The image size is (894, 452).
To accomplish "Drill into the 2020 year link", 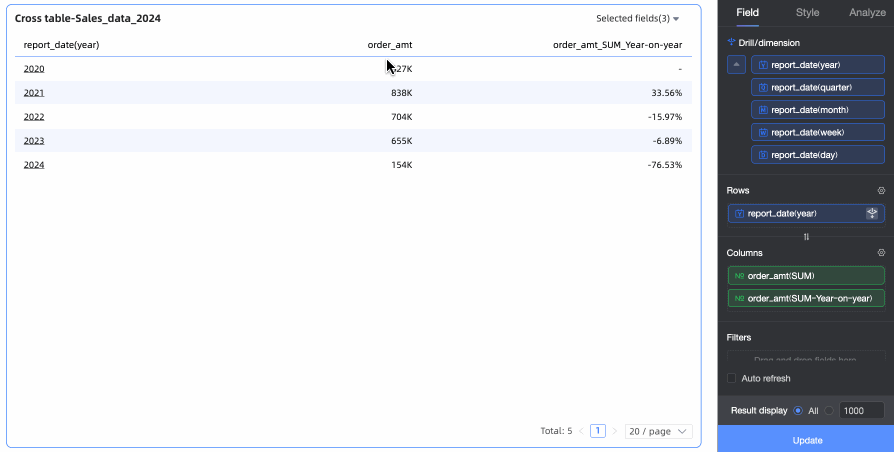I will pyautogui.click(x=34, y=69).
